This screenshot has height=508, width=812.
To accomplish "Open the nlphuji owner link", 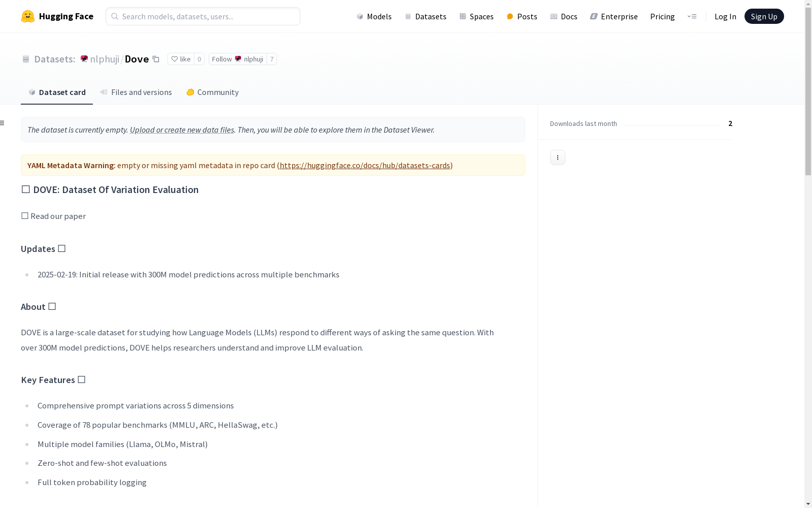I will pyautogui.click(x=105, y=59).
